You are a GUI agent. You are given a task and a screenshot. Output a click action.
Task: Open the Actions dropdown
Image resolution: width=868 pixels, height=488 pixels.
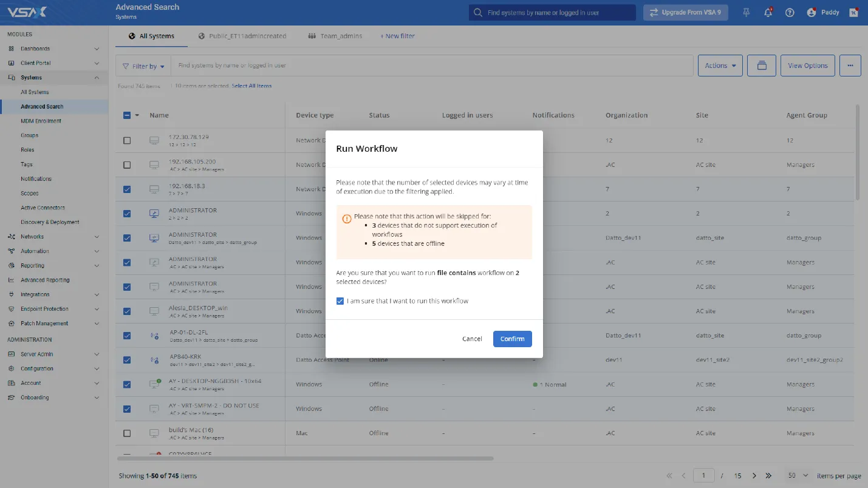pos(720,66)
